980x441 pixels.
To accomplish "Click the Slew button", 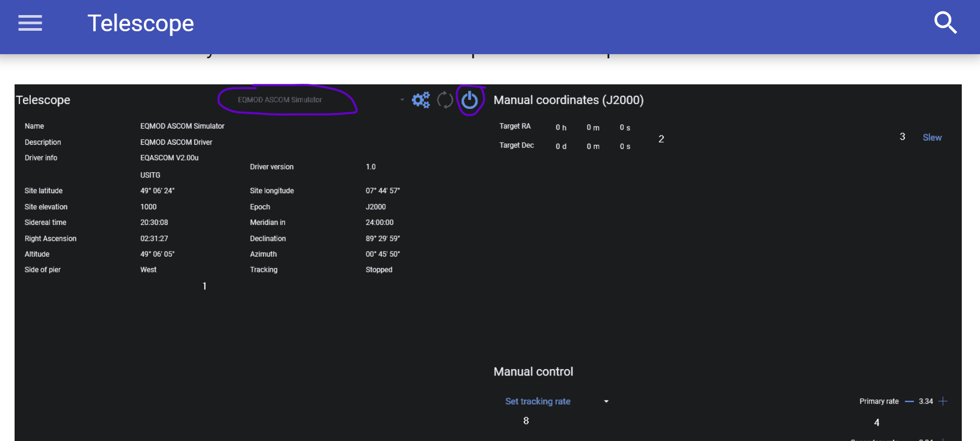I will [932, 137].
